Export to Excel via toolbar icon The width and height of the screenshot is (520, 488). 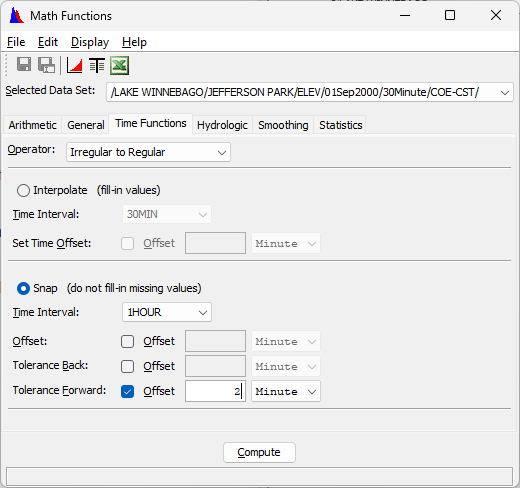click(x=119, y=65)
